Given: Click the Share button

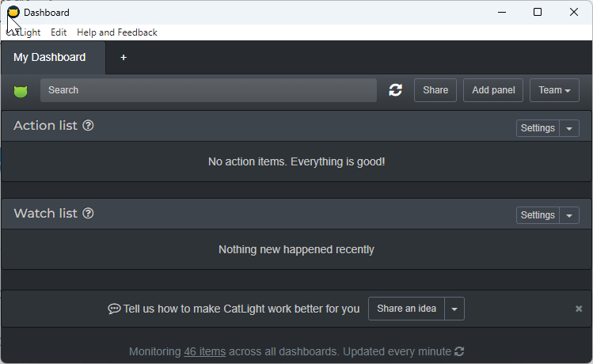Looking at the screenshot, I should (435, 90).
